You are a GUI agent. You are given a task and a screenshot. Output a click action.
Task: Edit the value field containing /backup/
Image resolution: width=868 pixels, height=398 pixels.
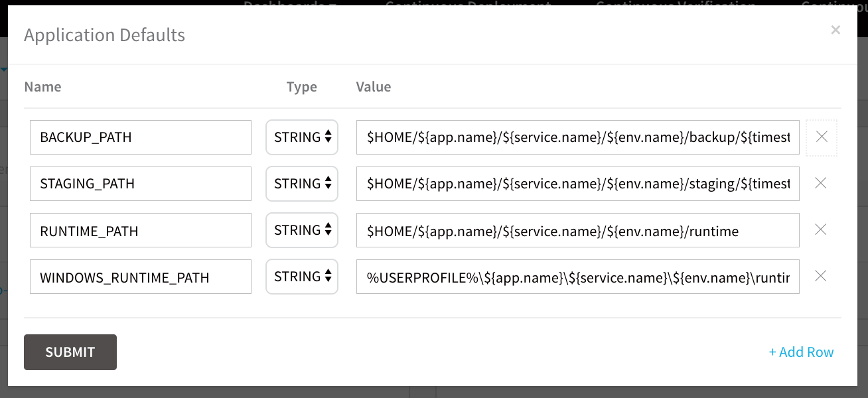click(x=578, y=137)
